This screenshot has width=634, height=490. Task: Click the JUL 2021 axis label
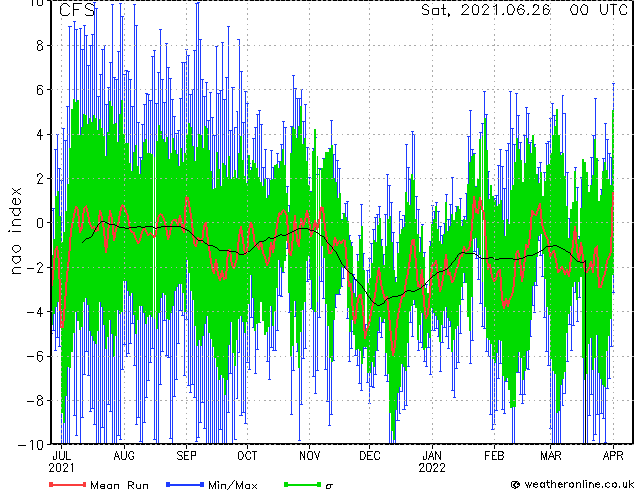pyautogui.click(x=61, y=462)
